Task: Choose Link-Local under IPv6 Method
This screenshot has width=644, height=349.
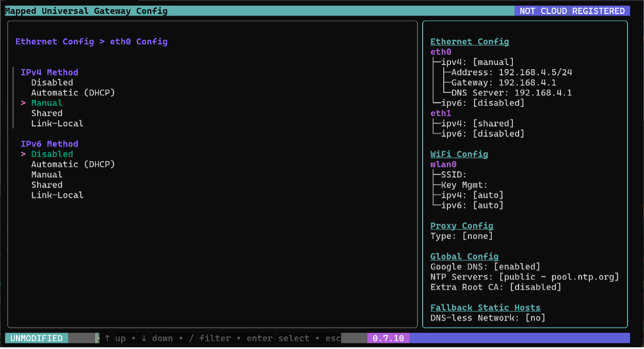Action: 57,195
